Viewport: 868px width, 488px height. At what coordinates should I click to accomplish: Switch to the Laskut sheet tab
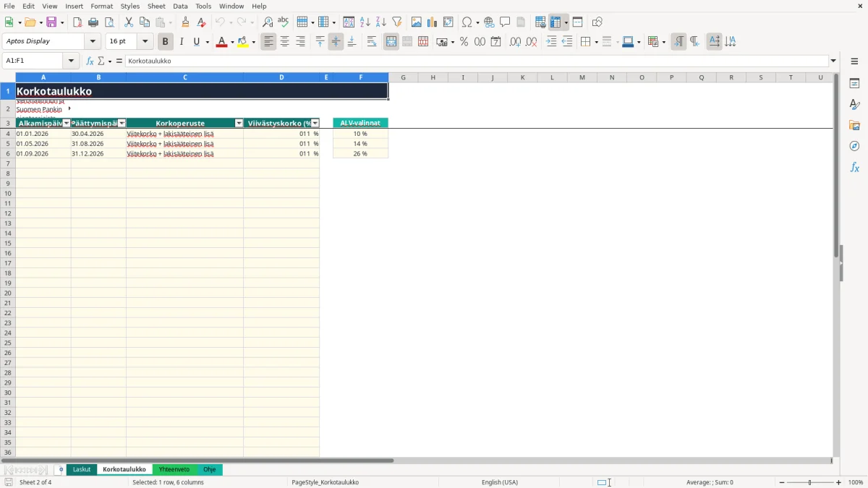click(82, 470)
